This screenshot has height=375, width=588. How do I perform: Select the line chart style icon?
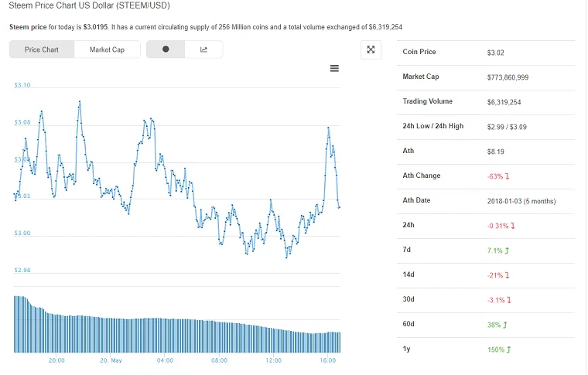click(x=203, y=49)
